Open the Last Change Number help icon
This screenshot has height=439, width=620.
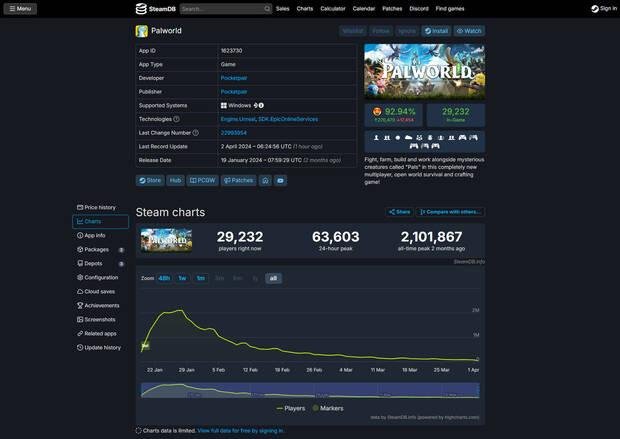195,133
